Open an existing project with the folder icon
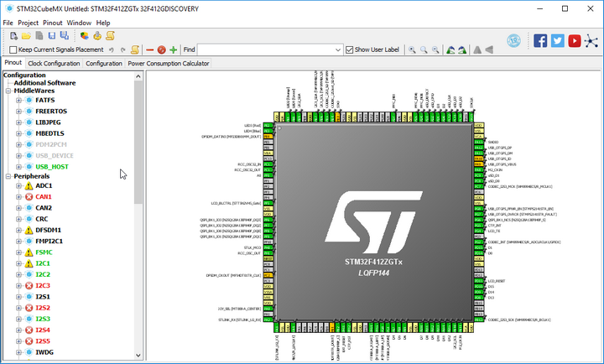 coord(26,36)
